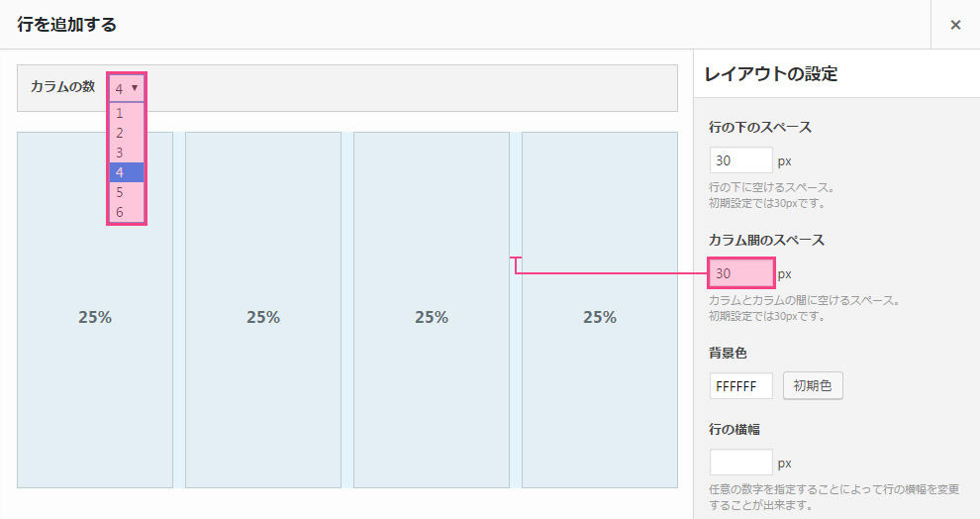
Task: Select option 3 in column dropdown
Action: (x=126, y=153)
